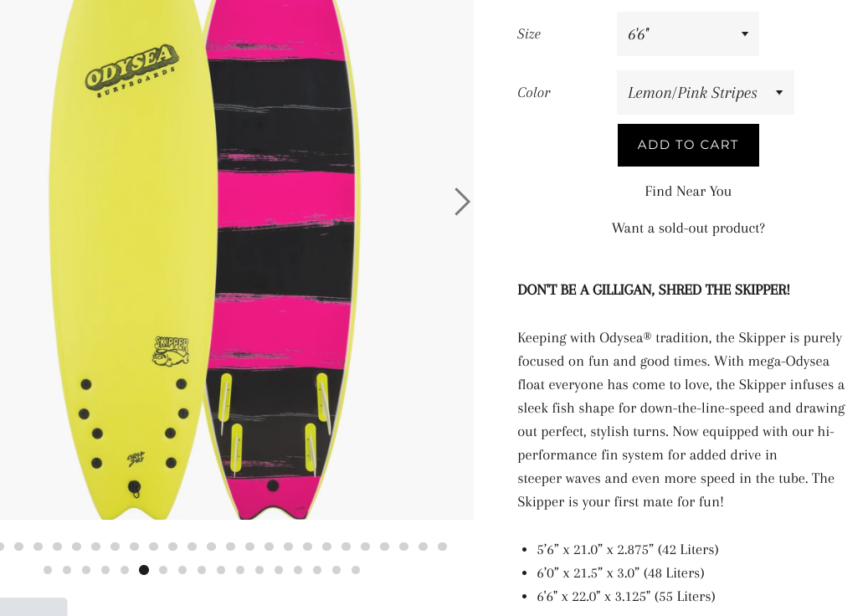Click the Size dropdown arrow

pyautogui.click(x=745, y=34)
